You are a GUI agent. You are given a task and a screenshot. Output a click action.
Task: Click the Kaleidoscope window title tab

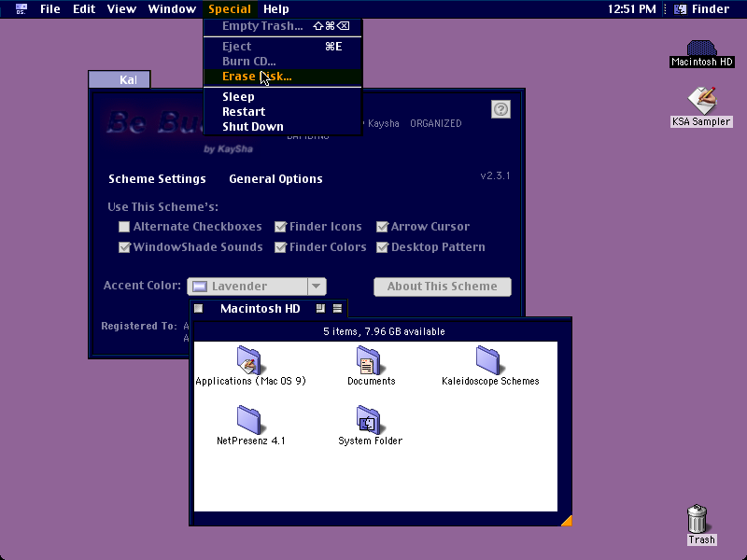coord(120,79)
